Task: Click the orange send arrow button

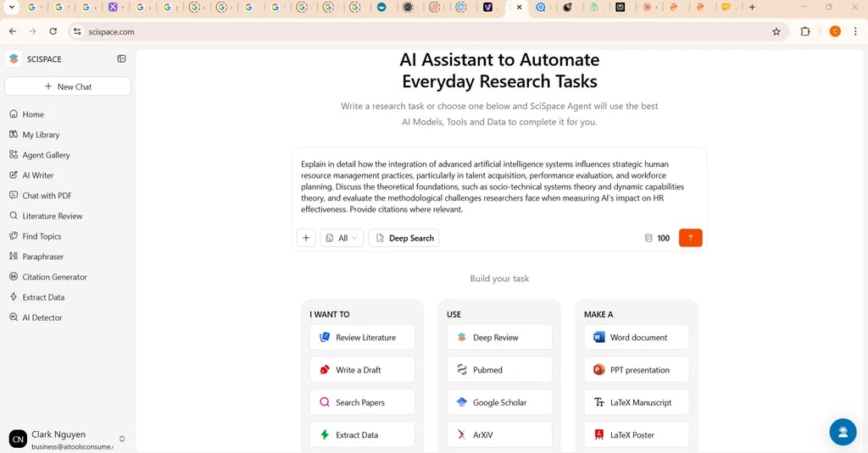Action: (x=690, y=238)
